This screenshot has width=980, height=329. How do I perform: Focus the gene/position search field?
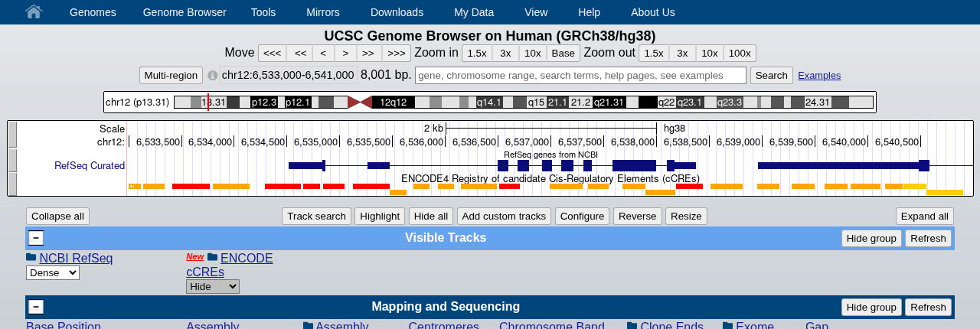pyautogui.click(x=580, y=75)
